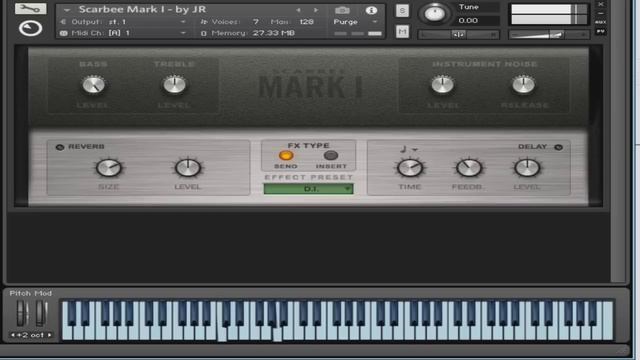Click the Treble Level knob
The width and height of the screenshot is (640, 360).
coord(174,85)
